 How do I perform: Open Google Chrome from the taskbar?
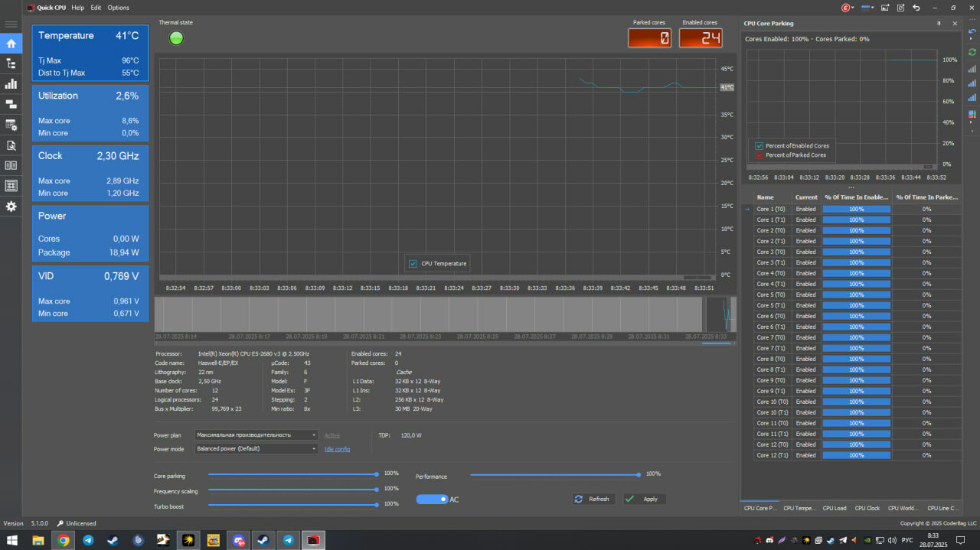(63, 540)
